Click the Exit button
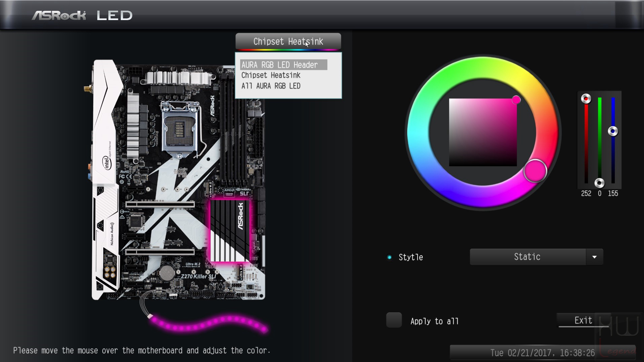 tap(583, 320)
